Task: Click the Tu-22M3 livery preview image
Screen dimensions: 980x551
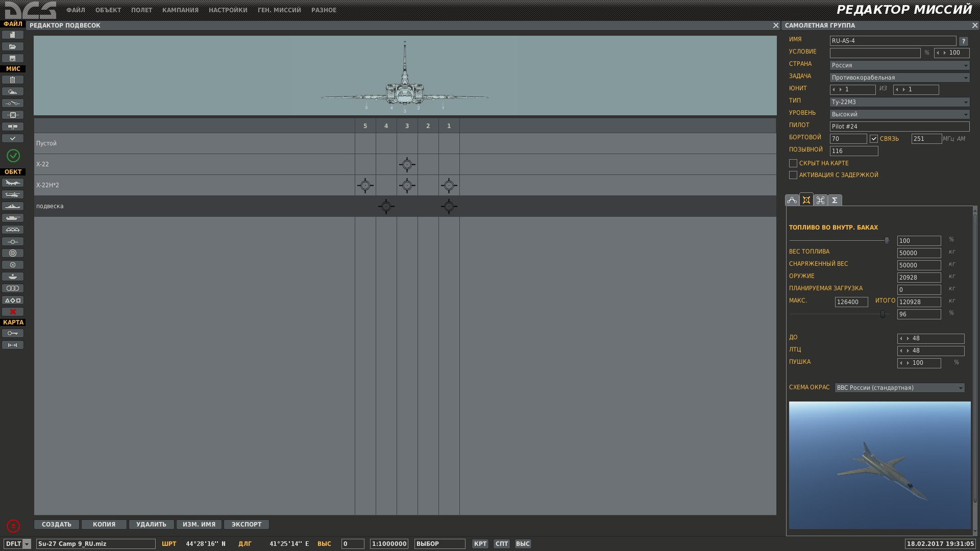Action: [x=879, y=465]
